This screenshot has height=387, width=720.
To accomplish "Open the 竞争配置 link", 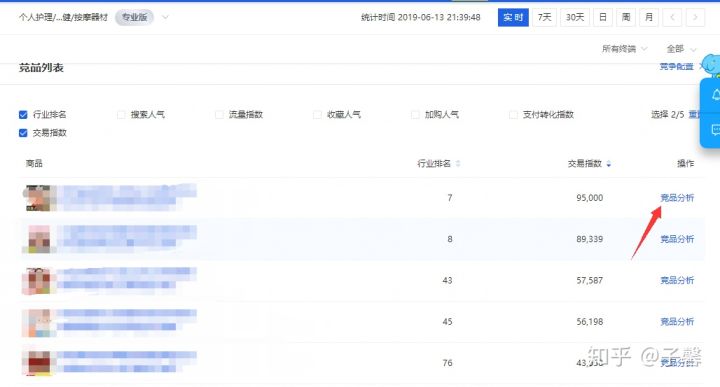I will click(676, 67).
